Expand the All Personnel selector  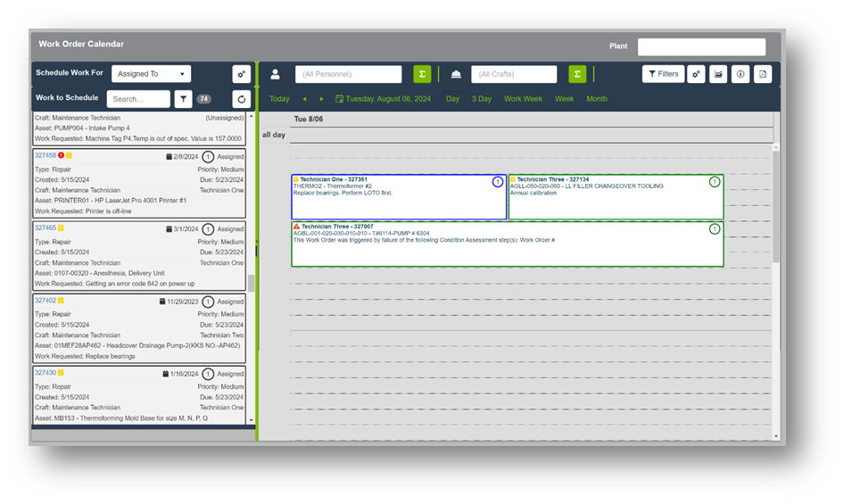click(349, 74)
